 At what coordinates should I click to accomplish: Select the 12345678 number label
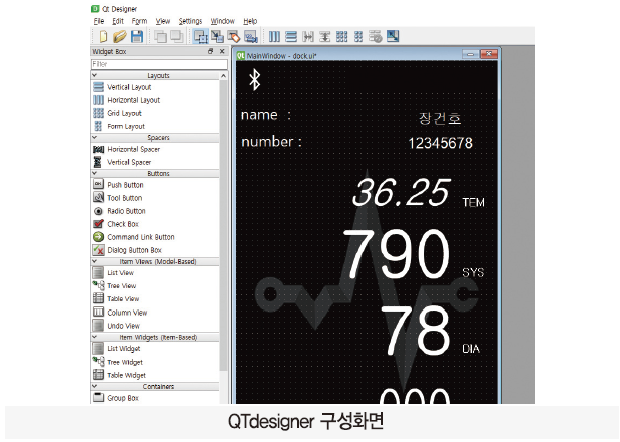coord(440,143)
